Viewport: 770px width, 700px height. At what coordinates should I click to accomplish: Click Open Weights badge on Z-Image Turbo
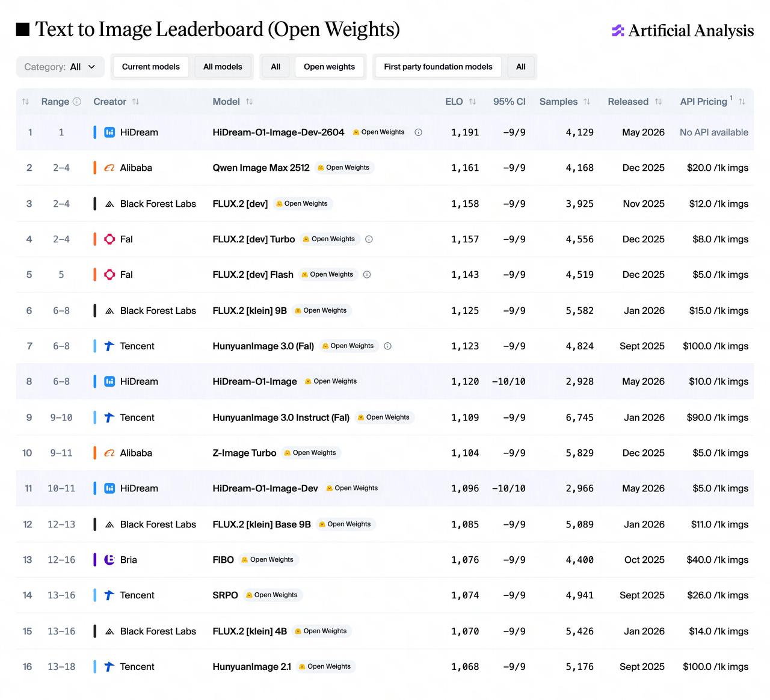[310, 453]
